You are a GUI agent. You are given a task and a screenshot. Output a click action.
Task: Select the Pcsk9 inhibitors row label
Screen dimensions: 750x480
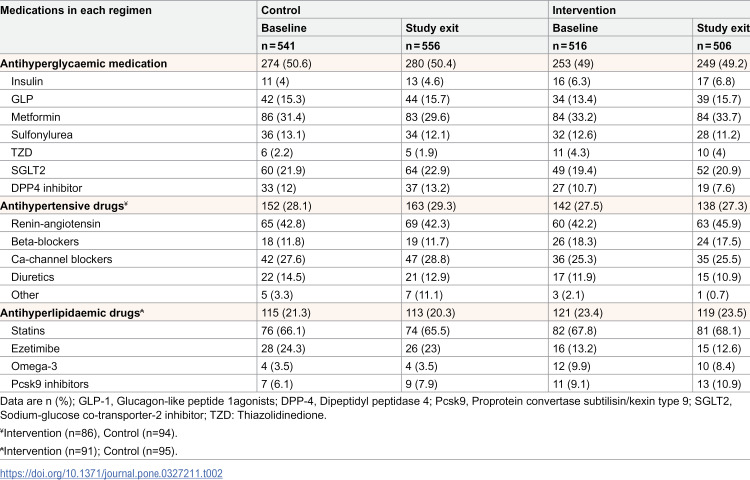tap(50, 384)
